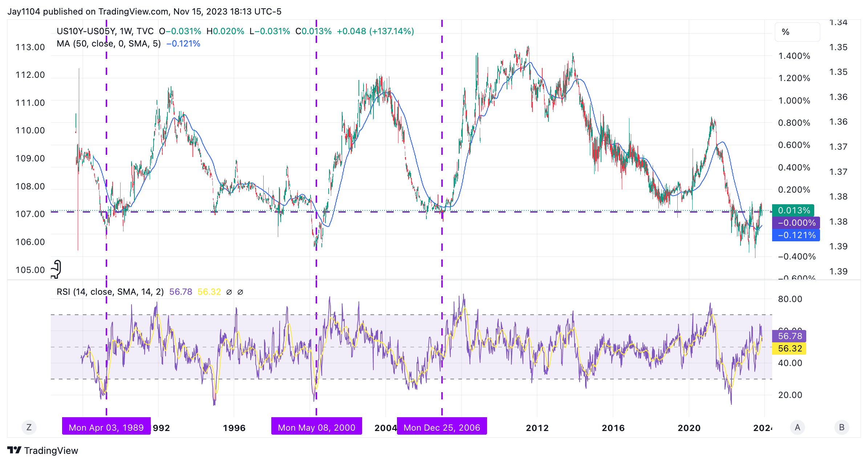Screen dimensions: 868x463
Task: Click the blue −0.121% MA label
Action: pos(796,235)
